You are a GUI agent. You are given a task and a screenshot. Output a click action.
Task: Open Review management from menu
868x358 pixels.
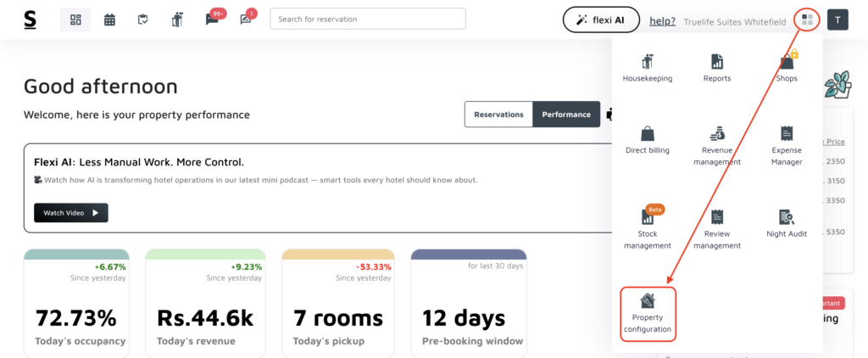tap(716, 227)
